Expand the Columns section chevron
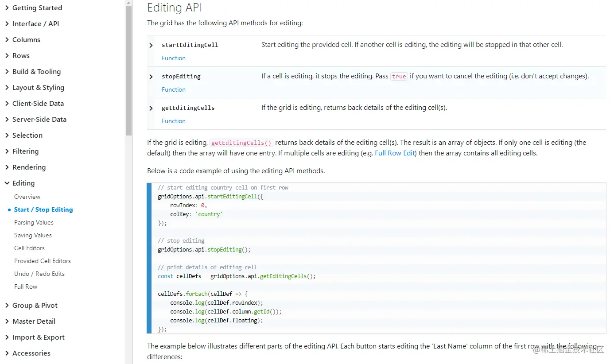 pos(7,40)
